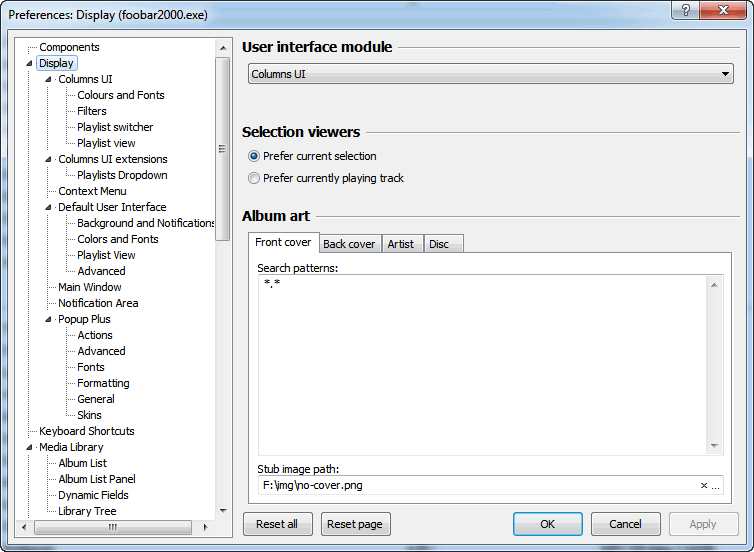This screenshot has height=552, width=754.
Task: Open Playlist view under Columns UI
Action: pos(106,143)
